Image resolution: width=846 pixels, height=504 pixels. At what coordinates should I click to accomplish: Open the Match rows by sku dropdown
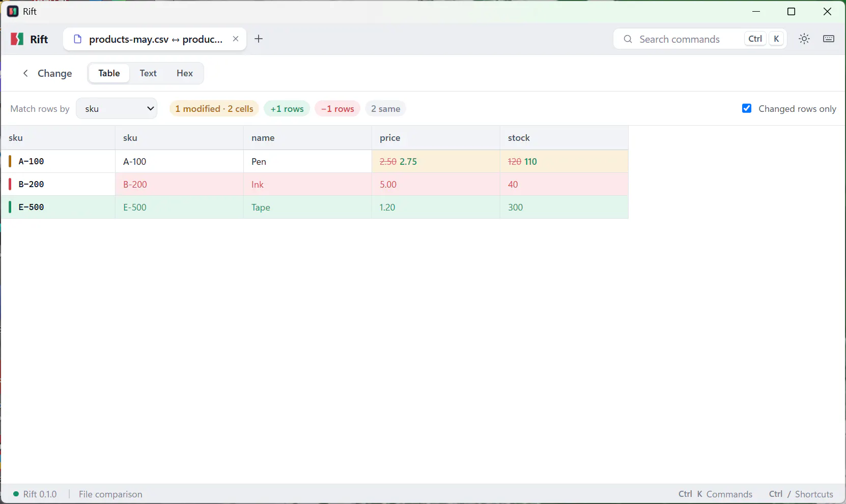117,108
